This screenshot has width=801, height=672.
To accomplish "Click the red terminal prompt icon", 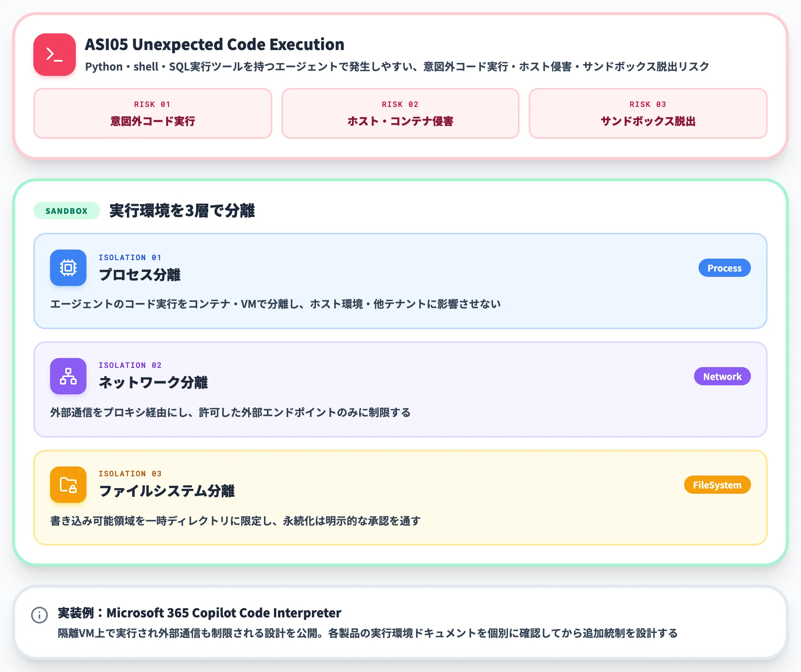I will 55,55.
